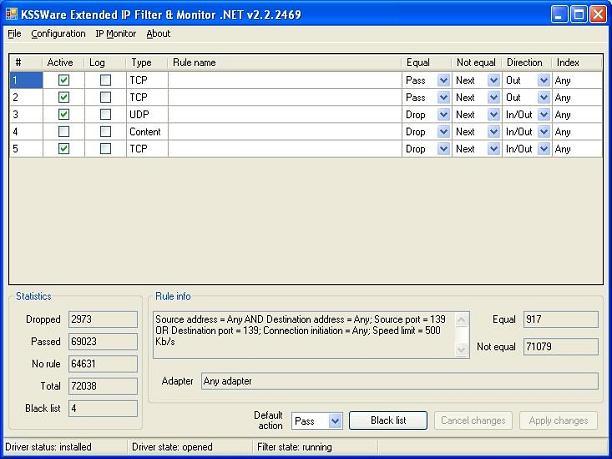
Task: Open the IP Monitor menu
Action: (115, 34)
